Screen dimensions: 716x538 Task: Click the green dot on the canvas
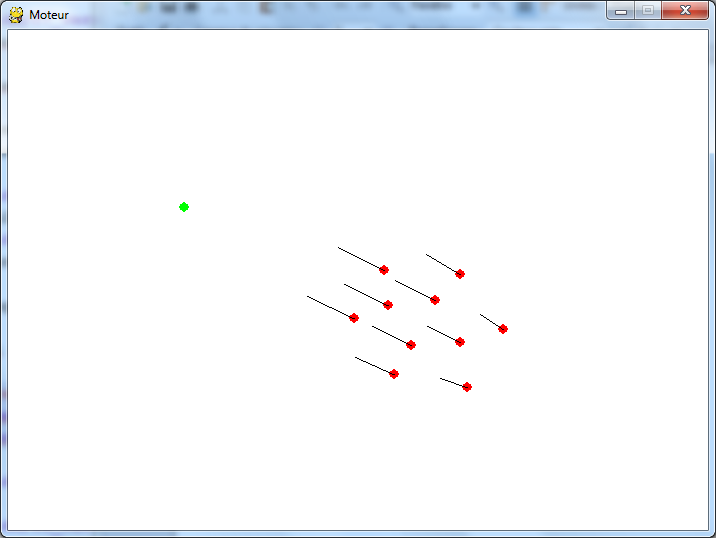tap(184, 207)
